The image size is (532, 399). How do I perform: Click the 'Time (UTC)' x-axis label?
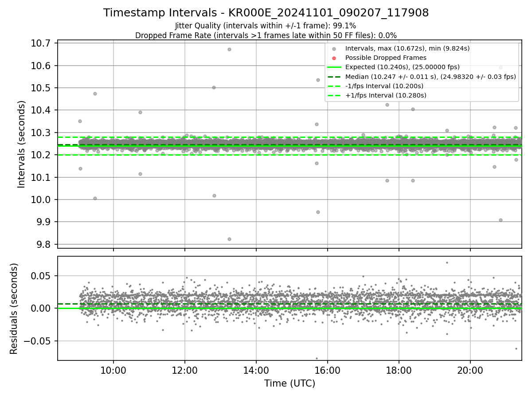[x=289, y=383]
